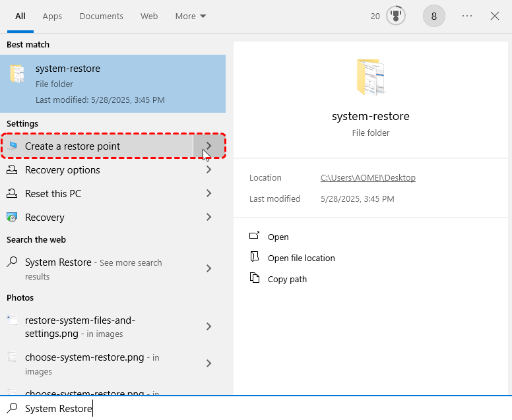Open the three-dot options menu
The width and height of the screenshot is (512, 420).
[x=467, y=16]
